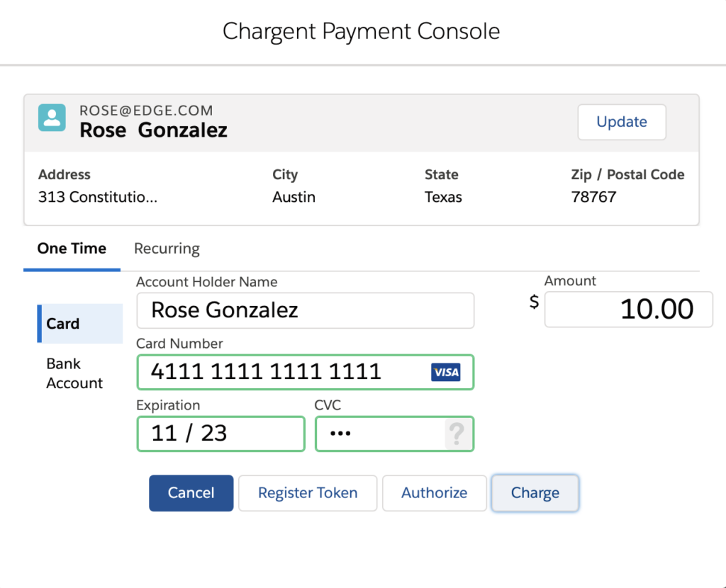The height and width of the screenshot is (588, 726).
Task: Click the Card Number input field
Action: (305, 372)
